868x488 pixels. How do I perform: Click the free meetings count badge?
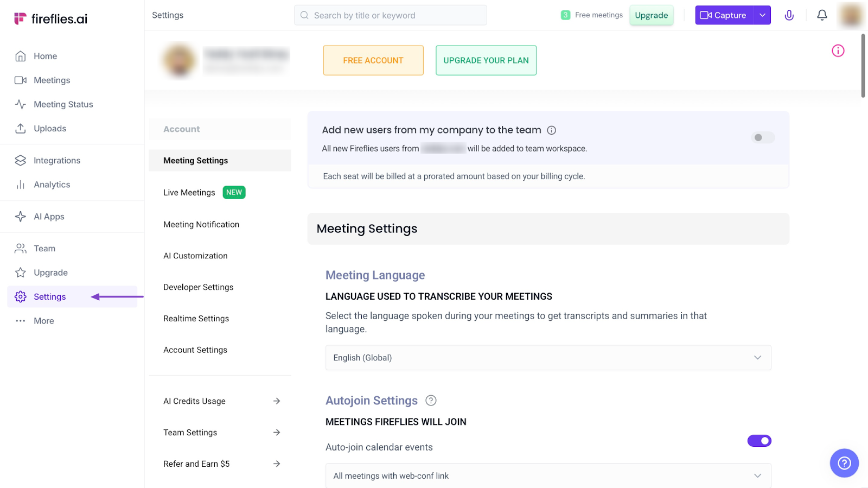pyautogui.click(x=565, y=15)
